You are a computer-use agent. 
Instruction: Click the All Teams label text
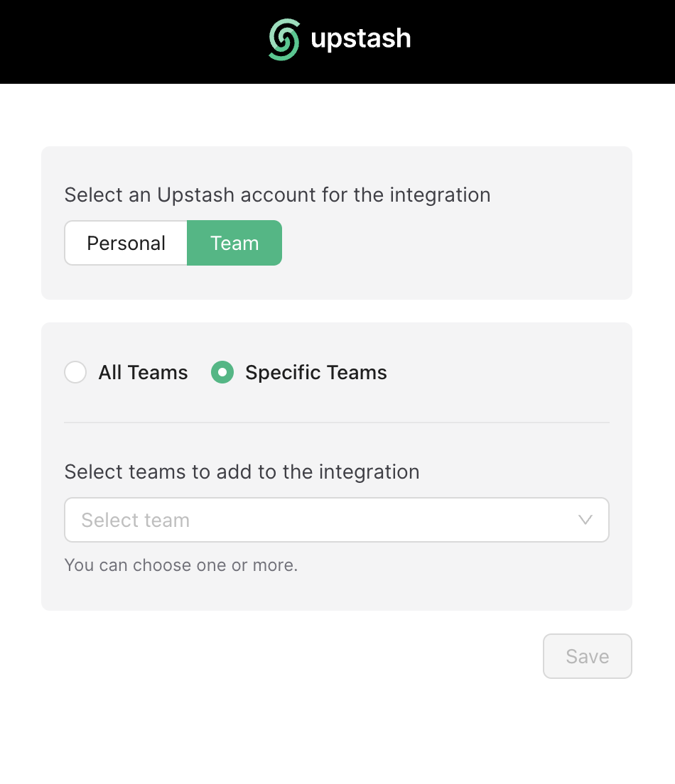[142, 372]
